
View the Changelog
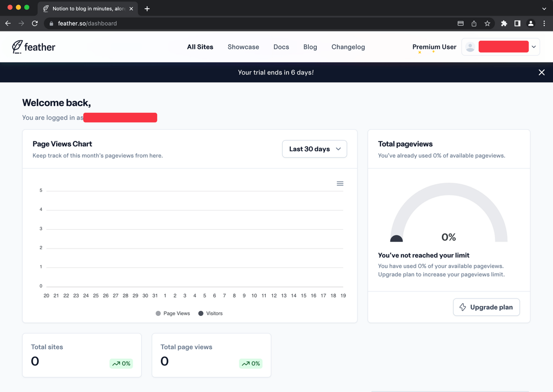[x=348, y=47]
